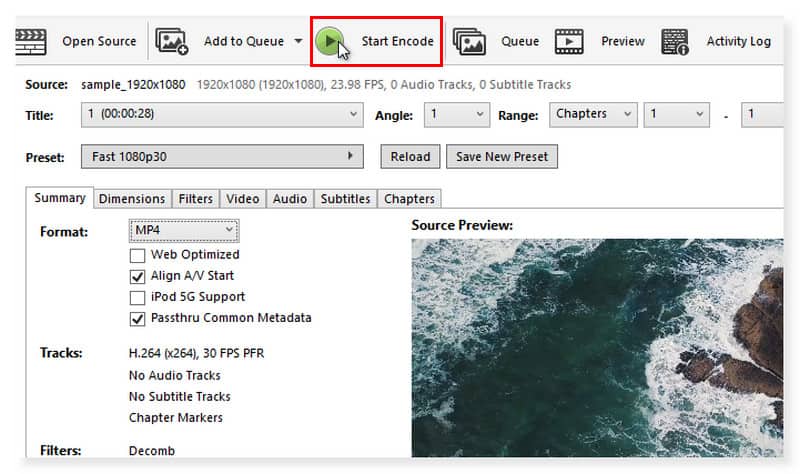Screen dimensions: 800x474
Task: Click the ocean source preview image
Action: coord(596,347)
